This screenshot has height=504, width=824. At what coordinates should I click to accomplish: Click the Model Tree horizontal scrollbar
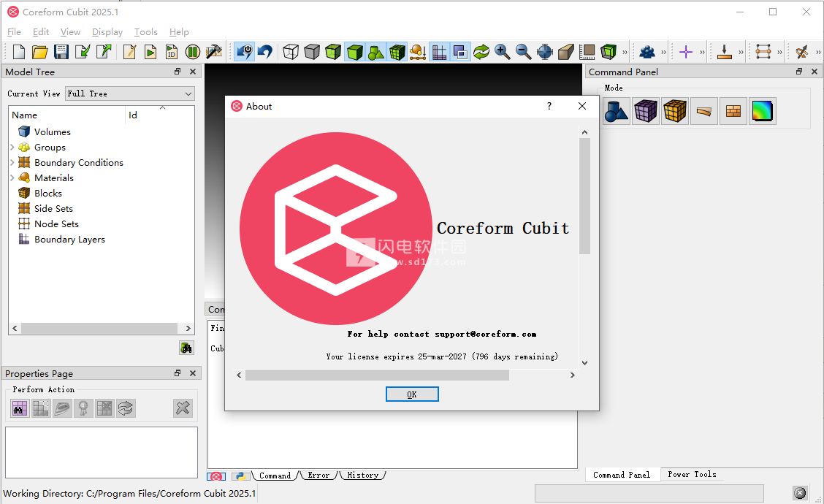[99, 328]
